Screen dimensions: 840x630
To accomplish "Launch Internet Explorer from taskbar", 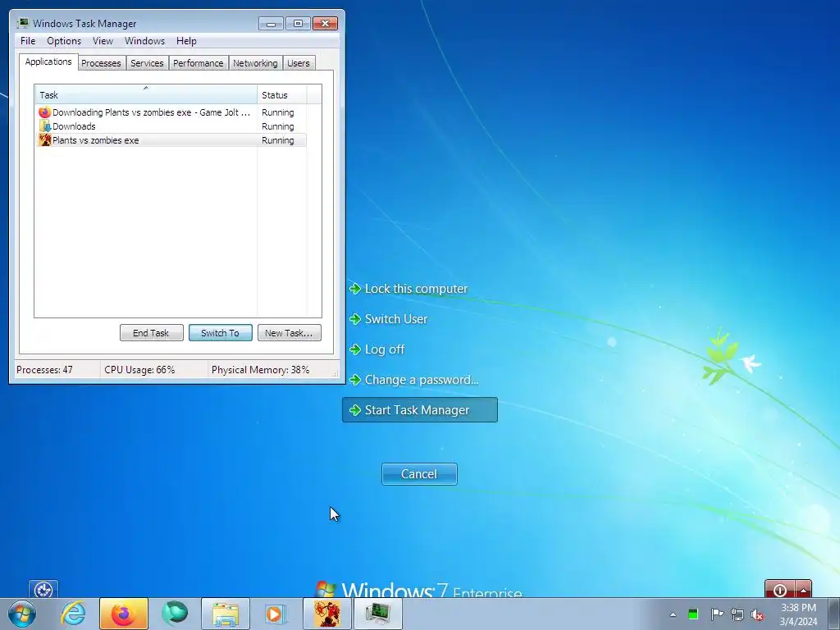I will tap(73, 614).
